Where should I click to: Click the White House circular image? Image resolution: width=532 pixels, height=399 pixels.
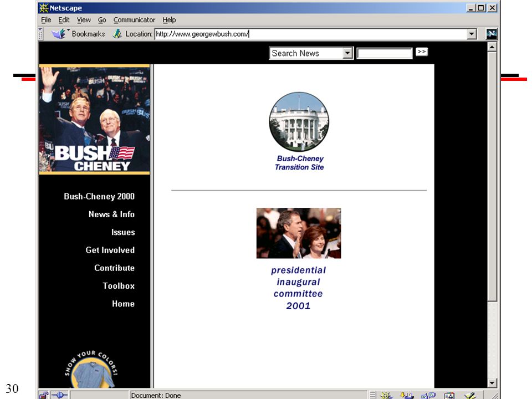pos(299,121)
